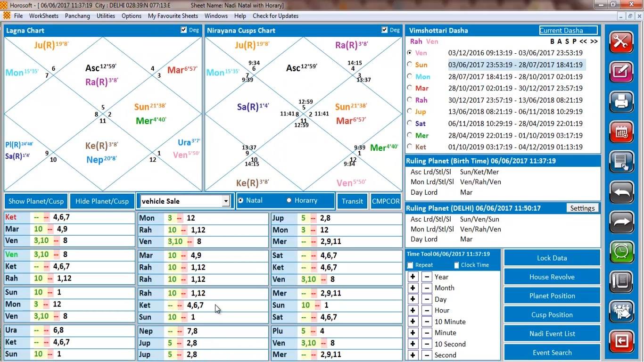Decrease Hour with minus button
The image size is (644, 362).
point(426,310)
